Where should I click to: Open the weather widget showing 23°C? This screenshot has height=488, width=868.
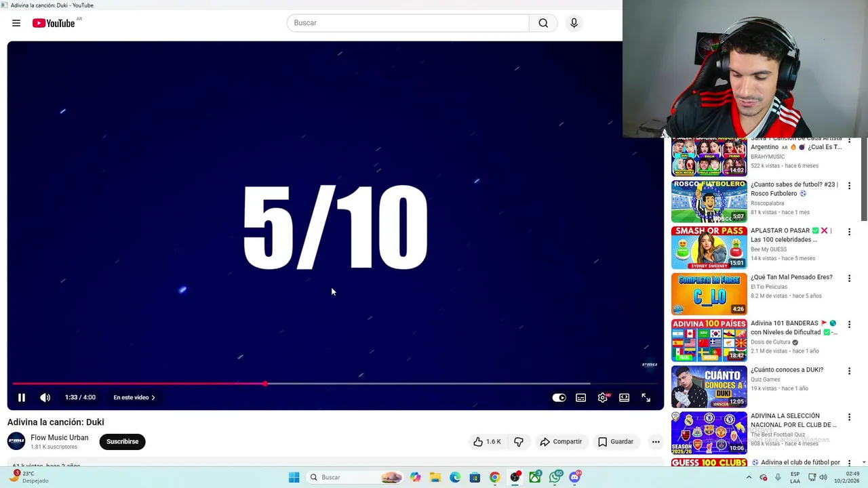[28, 477]
